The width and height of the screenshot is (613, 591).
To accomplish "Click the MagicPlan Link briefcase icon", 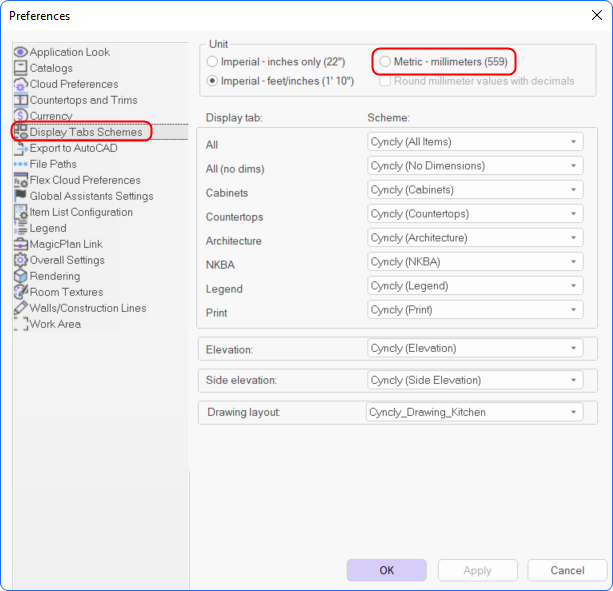I will coord(21,244).
